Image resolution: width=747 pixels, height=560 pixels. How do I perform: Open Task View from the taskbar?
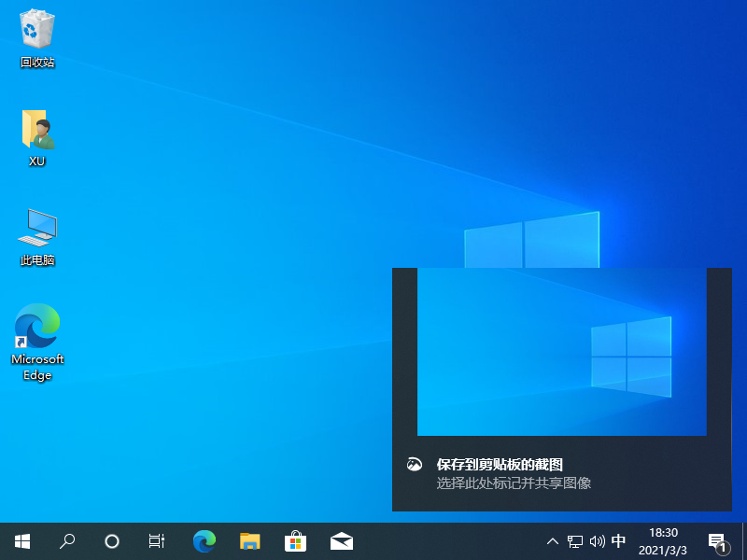(x=157, y=540)
